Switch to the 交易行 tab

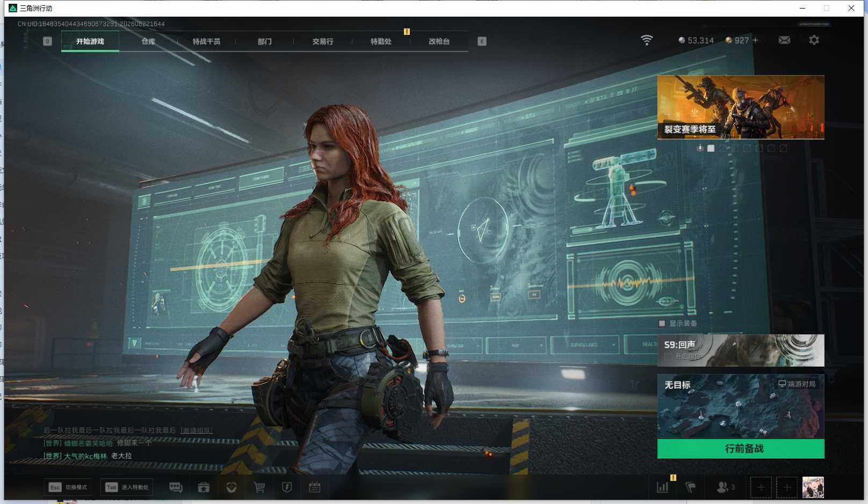pyautogui.click(x=323, y=41)
